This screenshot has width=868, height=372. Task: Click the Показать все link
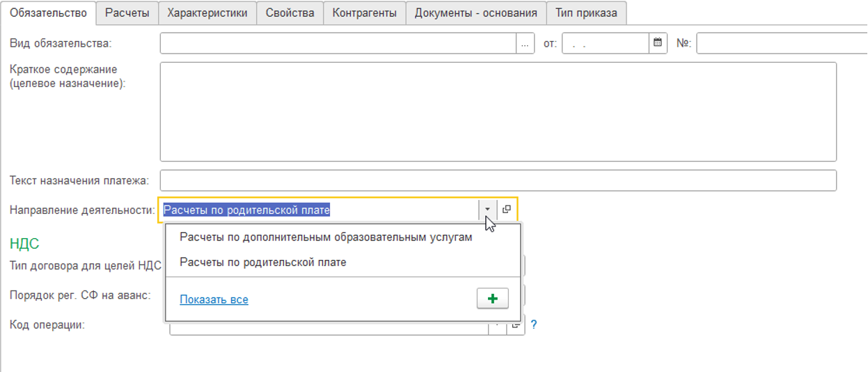(214, 300)
